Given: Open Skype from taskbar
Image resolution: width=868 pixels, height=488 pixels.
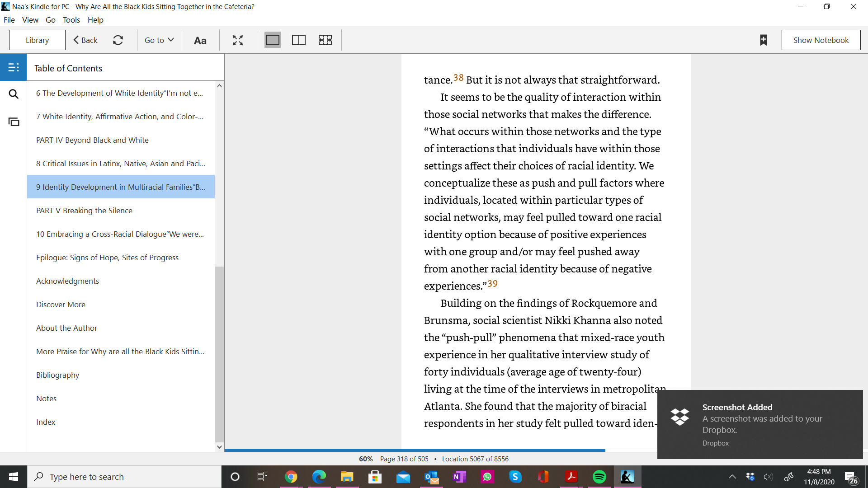Looking at the screenshot, I should pyautogui.click(x=515, y=477).
